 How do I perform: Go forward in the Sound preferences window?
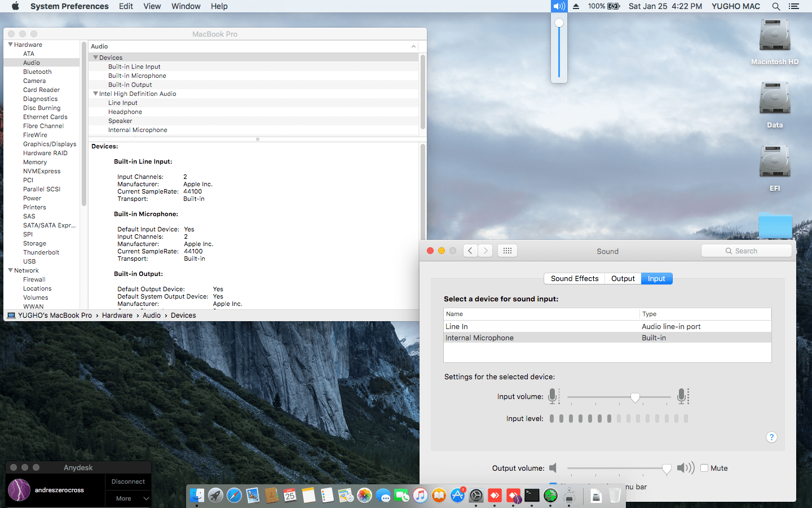[x=486, y=251]
